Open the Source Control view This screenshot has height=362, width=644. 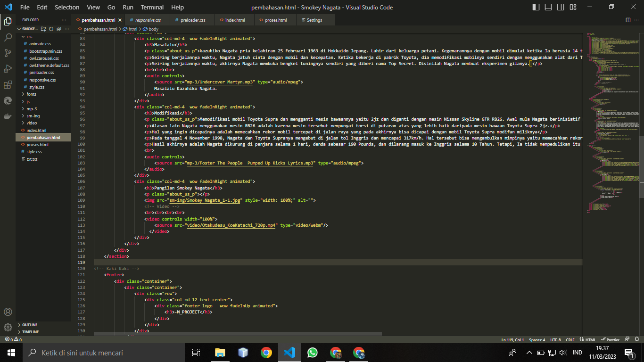(8, 53)
